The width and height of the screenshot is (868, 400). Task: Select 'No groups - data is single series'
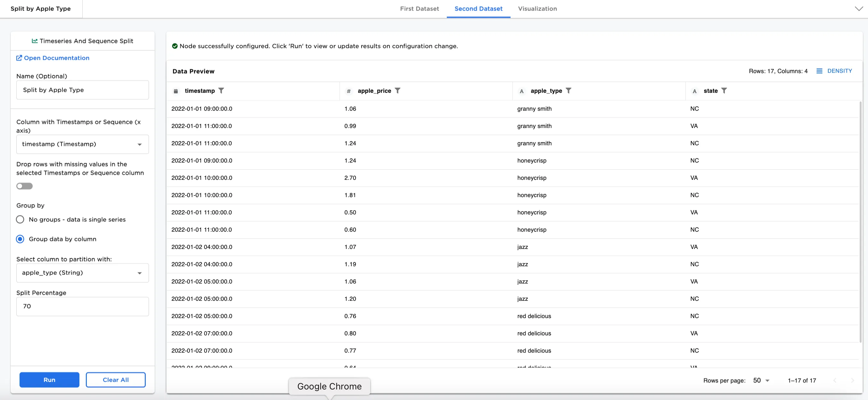(x=20, y=220)
